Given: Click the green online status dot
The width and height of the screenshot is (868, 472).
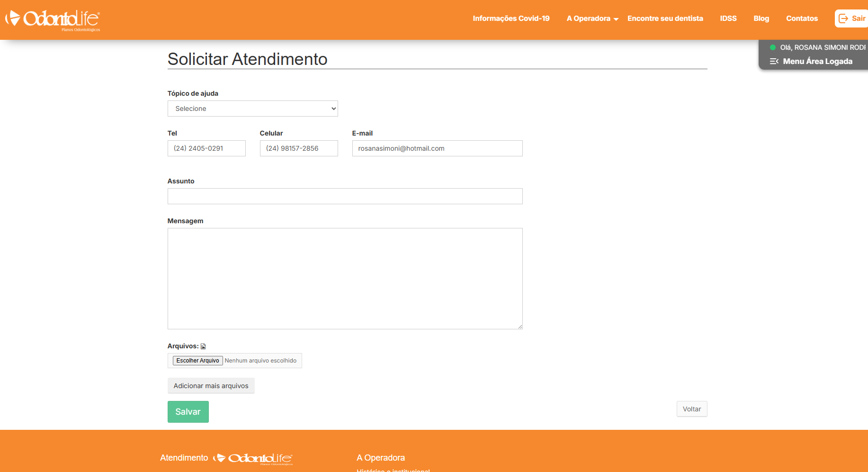Looking at the screenshot, I should (x=773, y=47).
